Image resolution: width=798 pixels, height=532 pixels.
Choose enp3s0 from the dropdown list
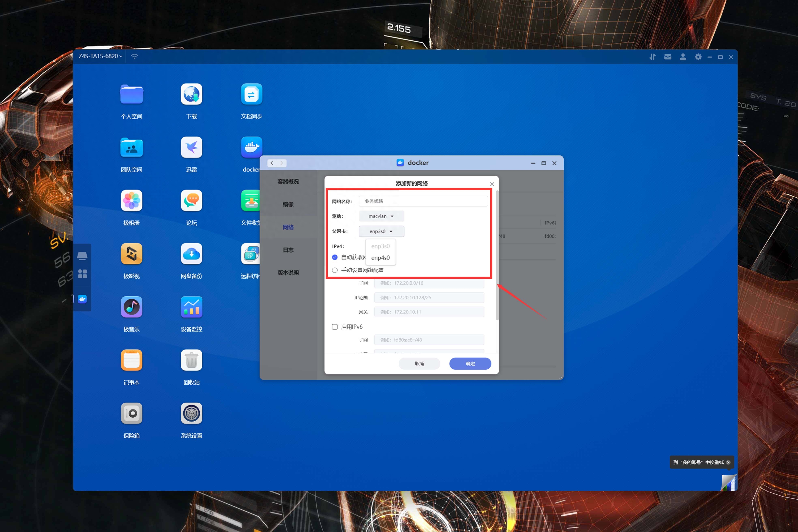click(x=380, y=246)
